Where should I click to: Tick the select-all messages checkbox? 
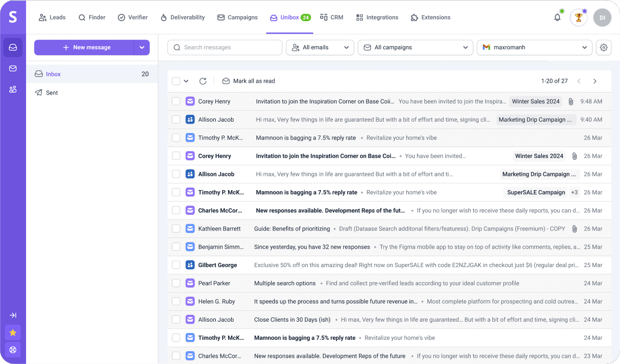176,81
